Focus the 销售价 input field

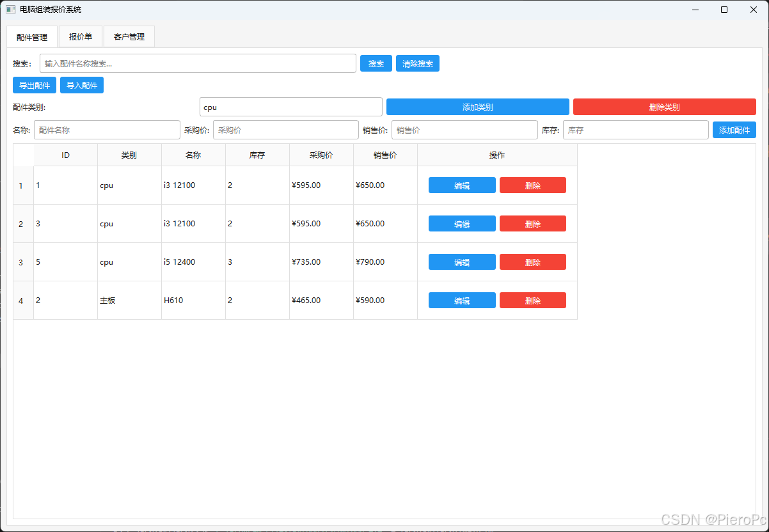tap(464, 130)
